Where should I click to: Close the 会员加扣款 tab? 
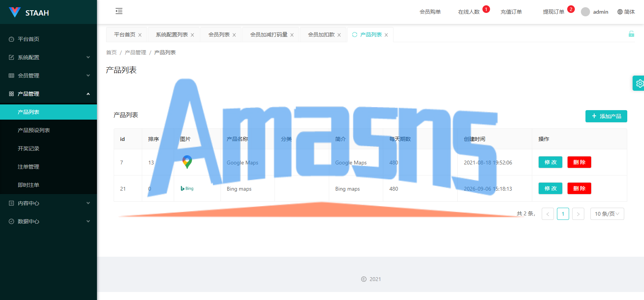tap(339, 35)
